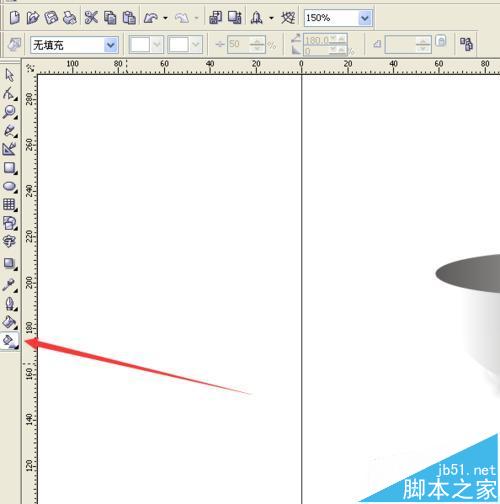Click the copy fill properties icon

pos(466,44)
